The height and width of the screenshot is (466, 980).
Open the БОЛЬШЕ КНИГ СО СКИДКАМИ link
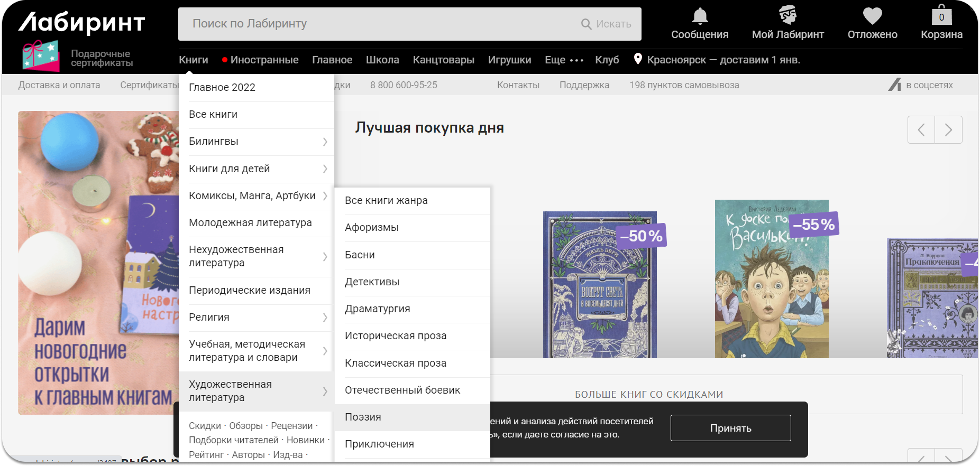click(649, 394)
